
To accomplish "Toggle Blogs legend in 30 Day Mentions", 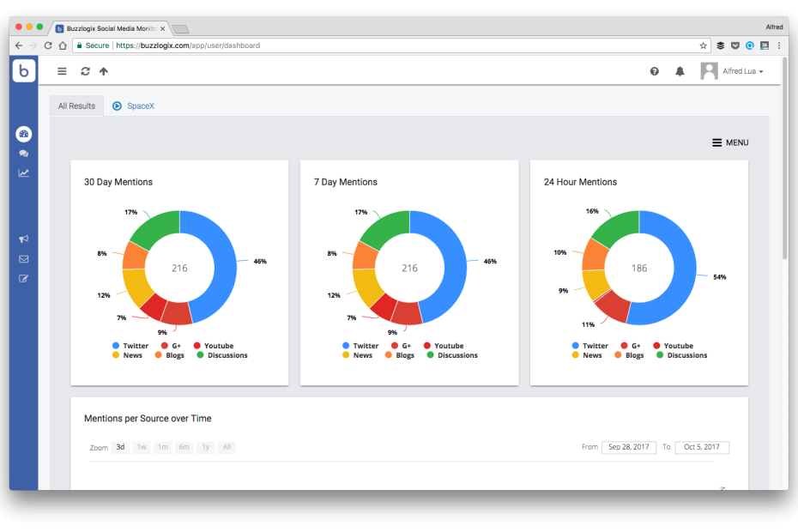I will (170, 355).
